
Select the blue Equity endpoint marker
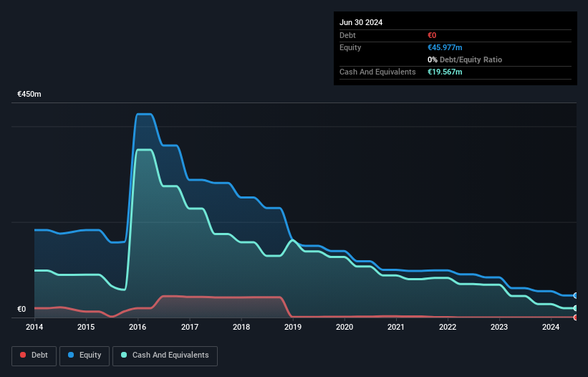[576, 295]
